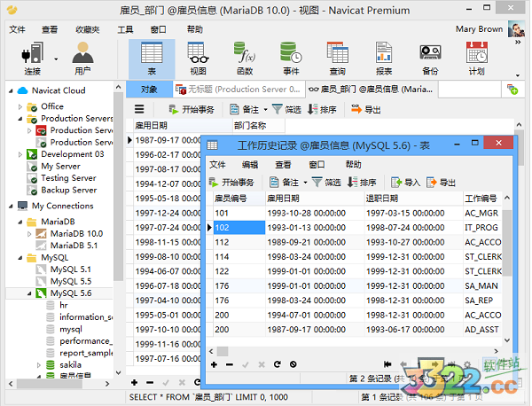Click 开始事务 in 工作历史记录 window toolbar
The width and height of the screenshot is (532, 406).
pos(231,183)
